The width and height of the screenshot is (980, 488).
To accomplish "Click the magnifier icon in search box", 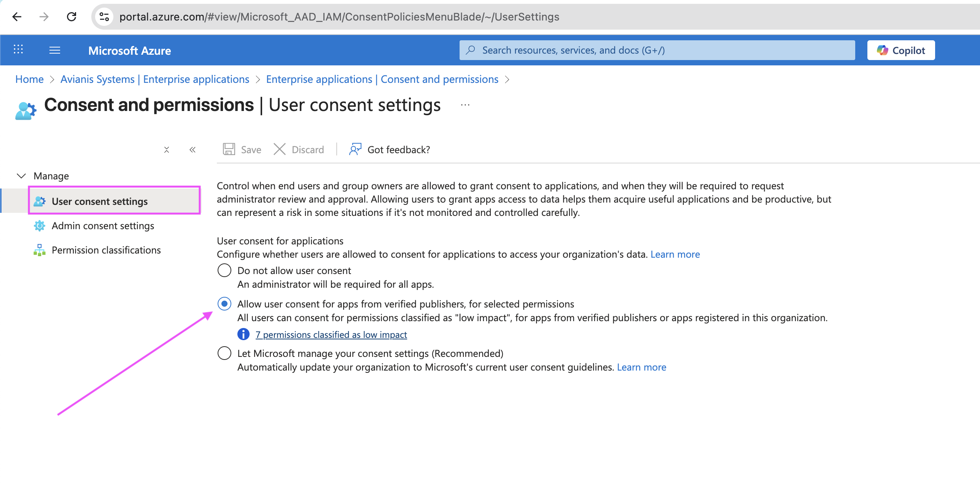I will 471,50.
